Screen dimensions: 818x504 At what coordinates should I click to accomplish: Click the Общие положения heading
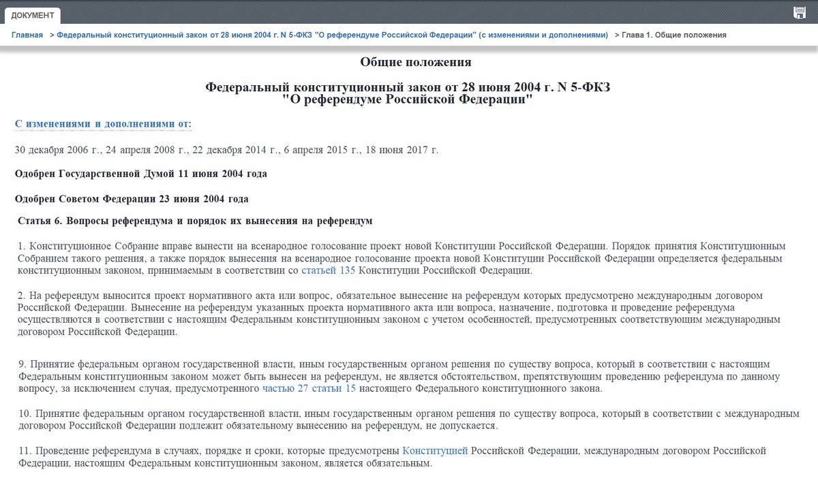pyautogui.click(x=416, y=63)
